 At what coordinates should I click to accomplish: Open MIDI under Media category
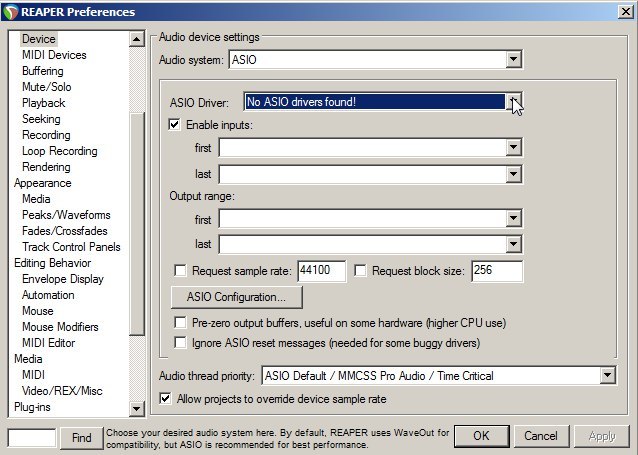33,375
